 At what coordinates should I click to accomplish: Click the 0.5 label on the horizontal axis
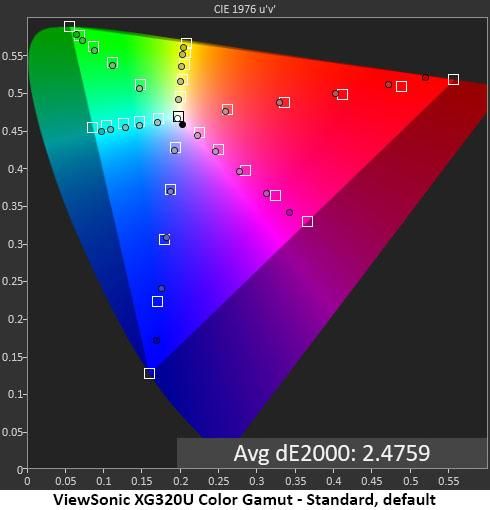pos(410,481)
